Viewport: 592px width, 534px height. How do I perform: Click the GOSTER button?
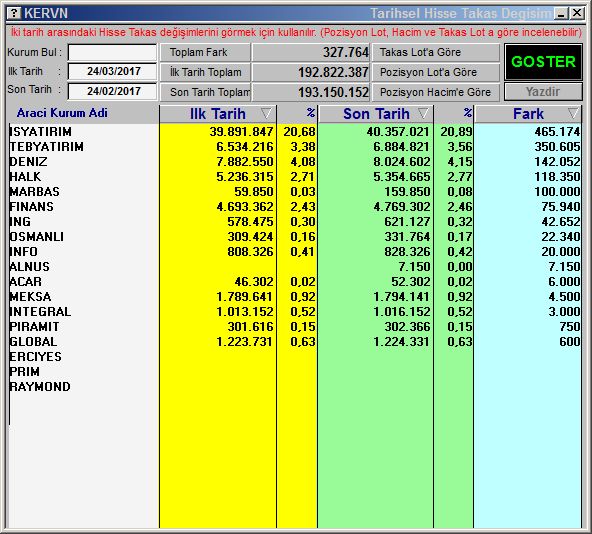[543, 62]
